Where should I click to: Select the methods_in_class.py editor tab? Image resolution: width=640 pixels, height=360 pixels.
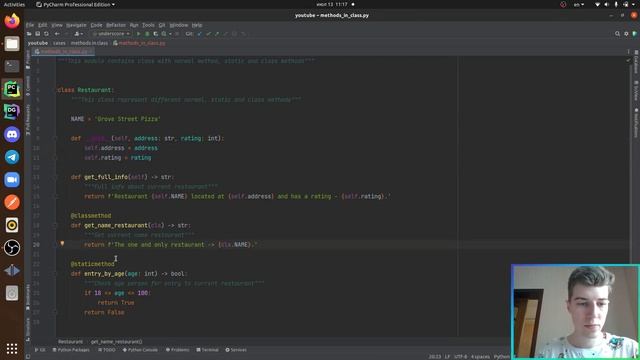(64, 51)
